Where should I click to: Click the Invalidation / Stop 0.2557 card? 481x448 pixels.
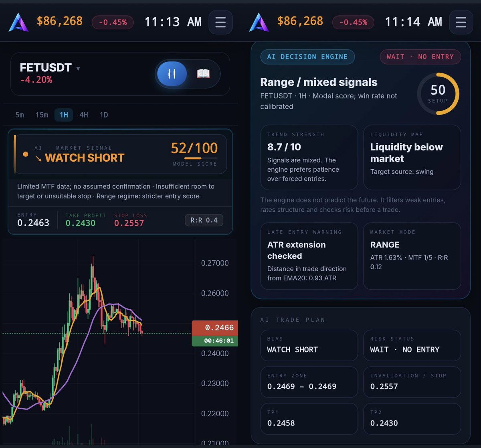point(412,382)
